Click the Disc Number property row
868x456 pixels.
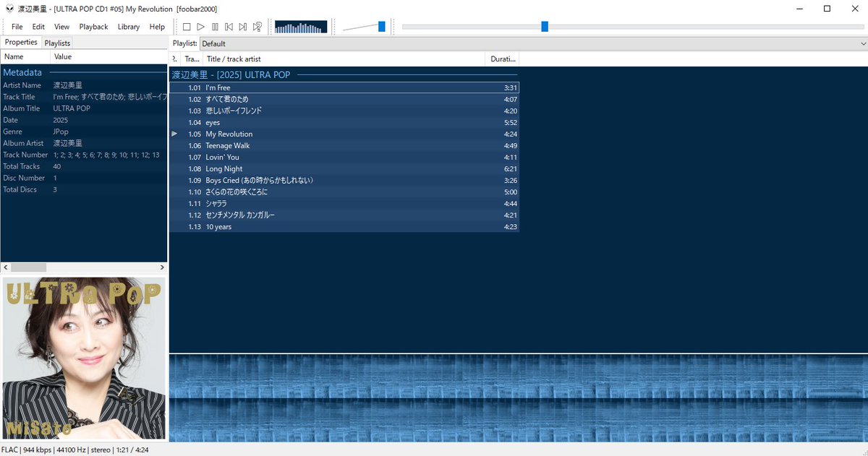84,178
